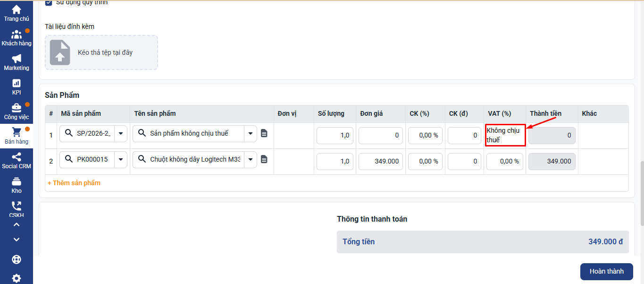Click the Đơn giá field showing 349.000
644x284 pixels.
click(380, 161)
